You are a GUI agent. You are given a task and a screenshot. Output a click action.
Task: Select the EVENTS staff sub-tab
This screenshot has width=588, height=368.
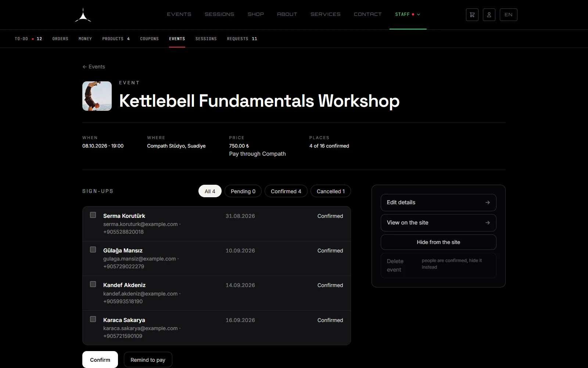(177, 39)
